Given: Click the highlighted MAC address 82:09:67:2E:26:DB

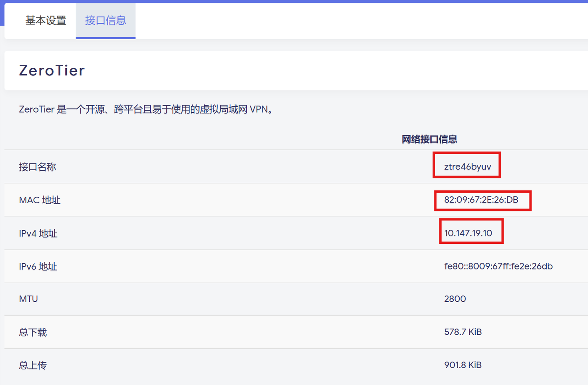Looking at the screenshot, I should click(482, 200).
